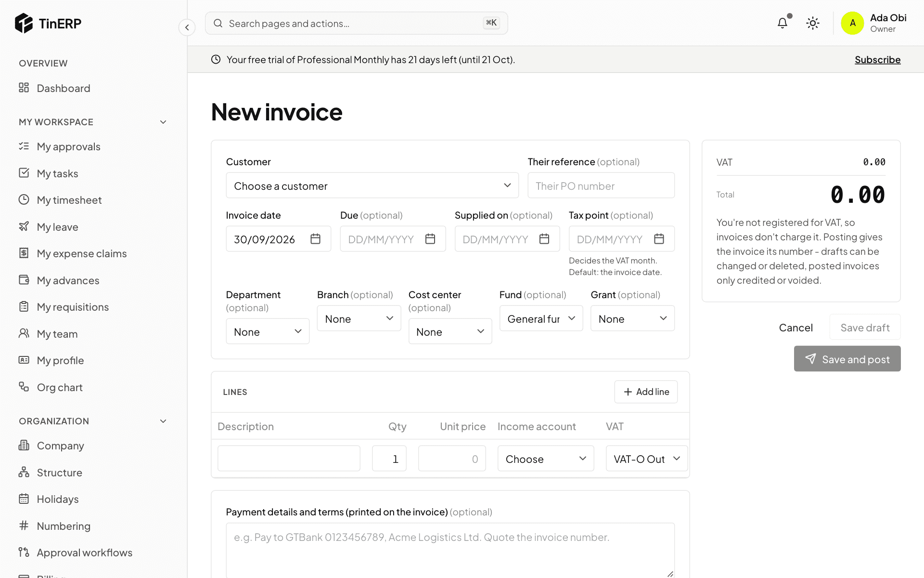This screenshot has height=578, width=924.
Task: Open the VAT-O Out line dropdown
Action: coord(647,459)
